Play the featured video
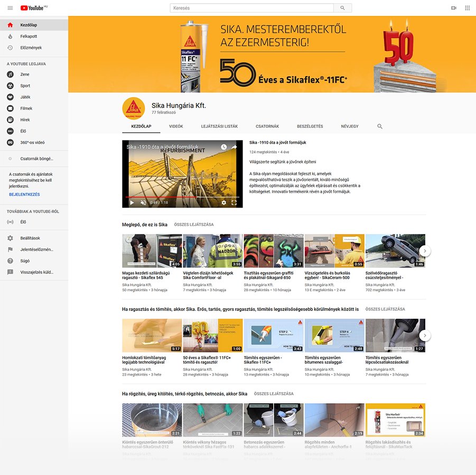The image size is (476, 475). (x=132, y=203)
